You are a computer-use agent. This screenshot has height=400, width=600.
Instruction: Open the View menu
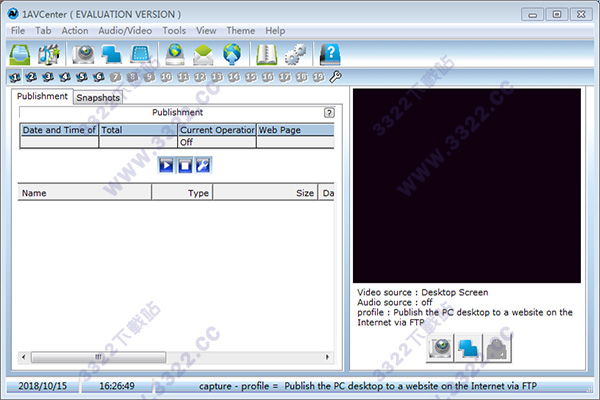pos(206,31)
